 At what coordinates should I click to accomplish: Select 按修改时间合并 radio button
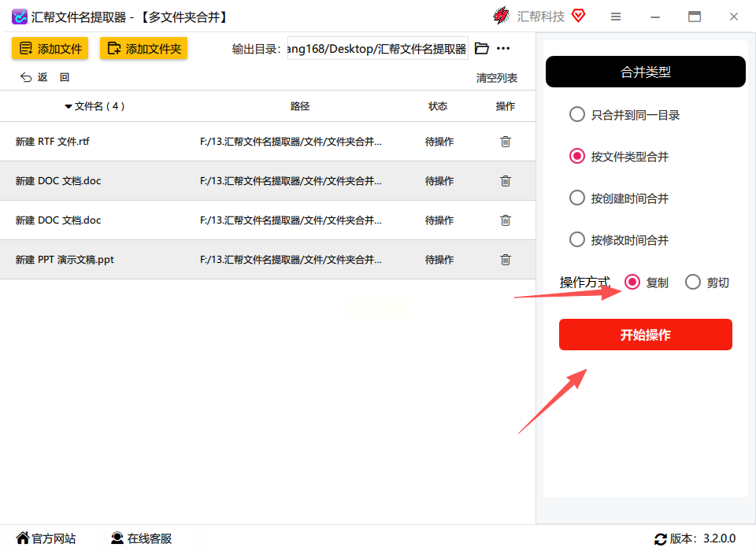coord(577,239)
